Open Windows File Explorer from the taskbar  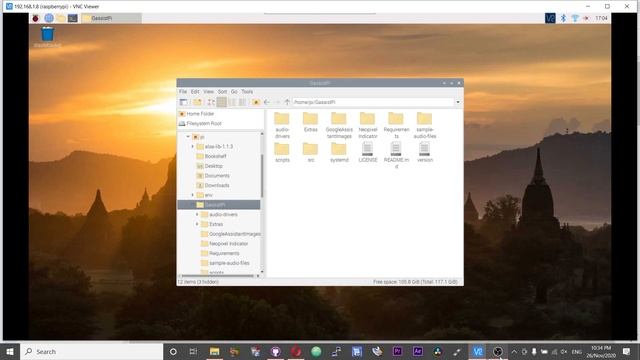pos(214,351)
